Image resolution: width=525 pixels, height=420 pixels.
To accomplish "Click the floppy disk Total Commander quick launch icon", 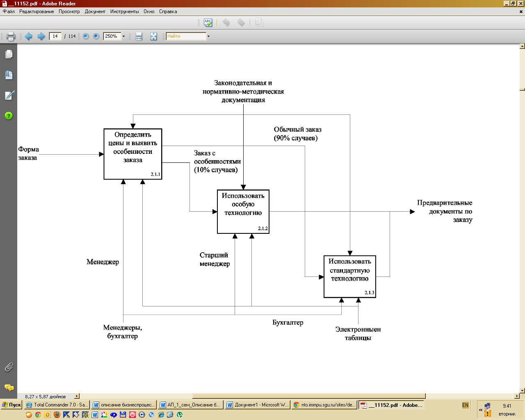I will pos(123,415).
